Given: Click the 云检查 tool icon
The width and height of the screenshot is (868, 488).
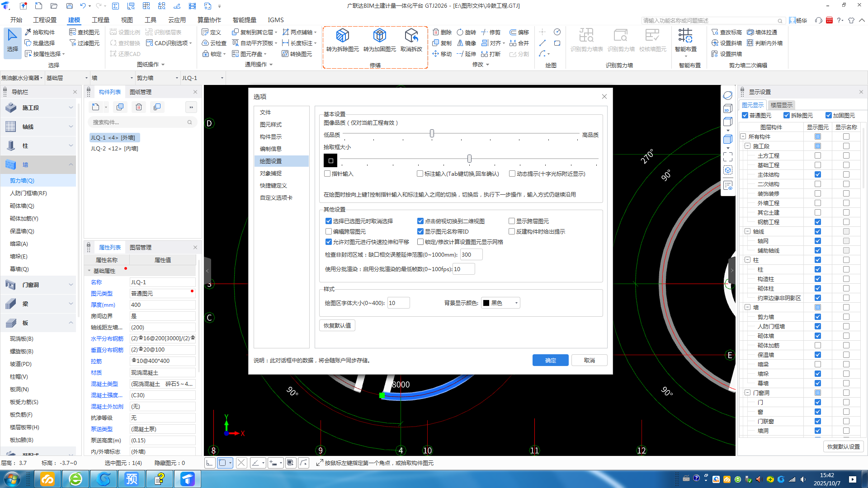Looking at the screenshot, I should [x=205, y=43].
